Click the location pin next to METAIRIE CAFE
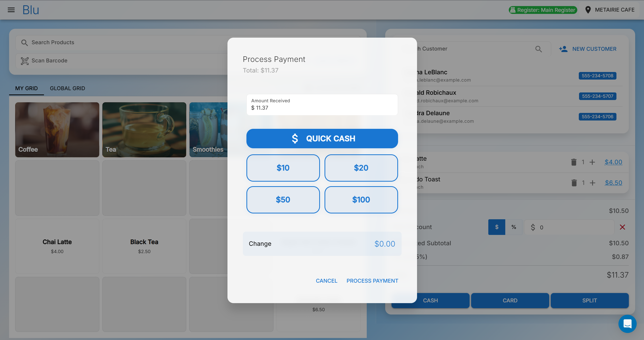 point(588,10)
